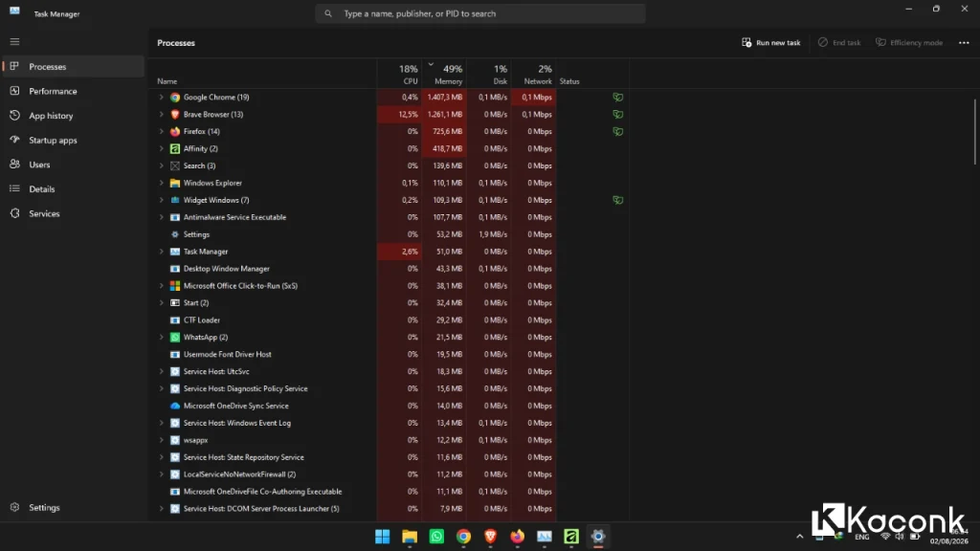
Task: Expand the Widget Windows process group
Action: [x=161, y=201]
